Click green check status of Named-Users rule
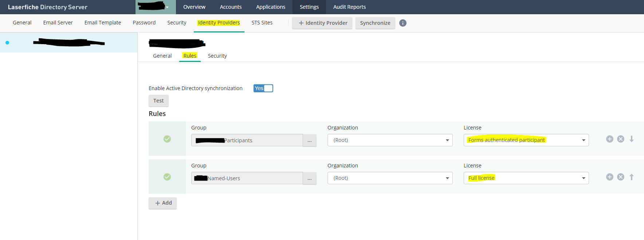This screenshot has width=644, height=240. [x=167, y=177]
